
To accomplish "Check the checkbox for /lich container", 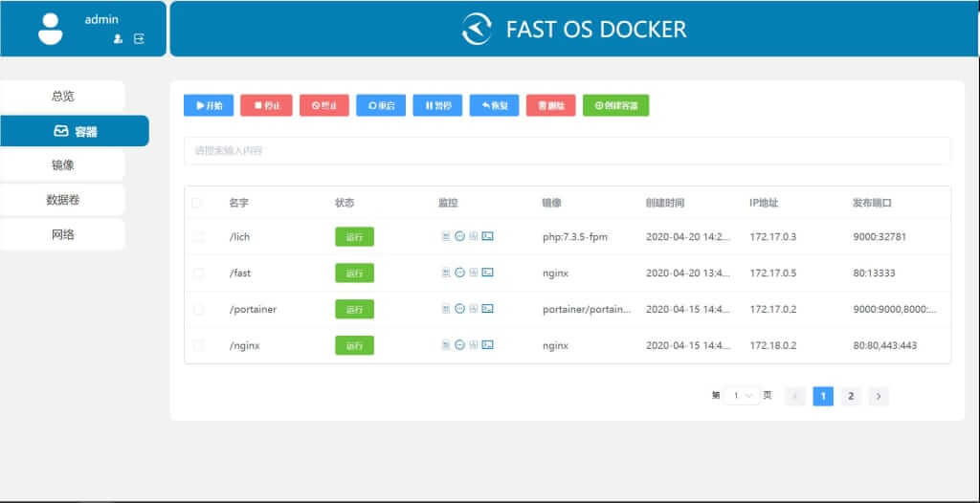I will point(197,237).
